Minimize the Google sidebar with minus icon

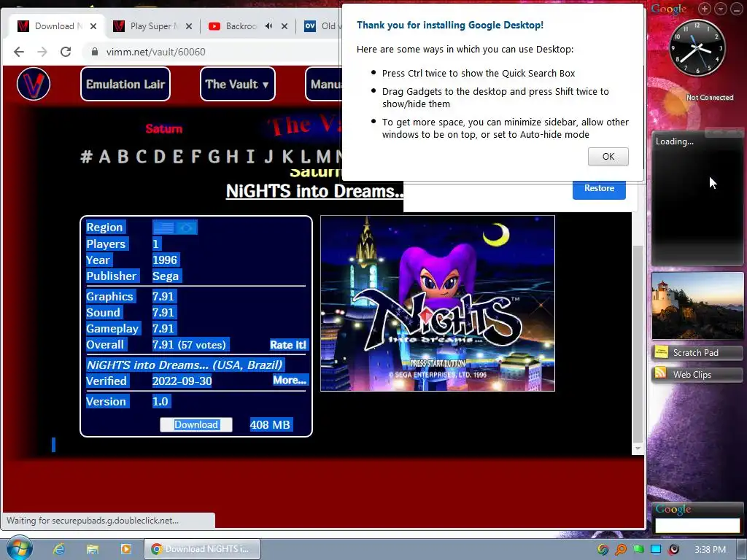pyautogui.click(x=737, y=9)
